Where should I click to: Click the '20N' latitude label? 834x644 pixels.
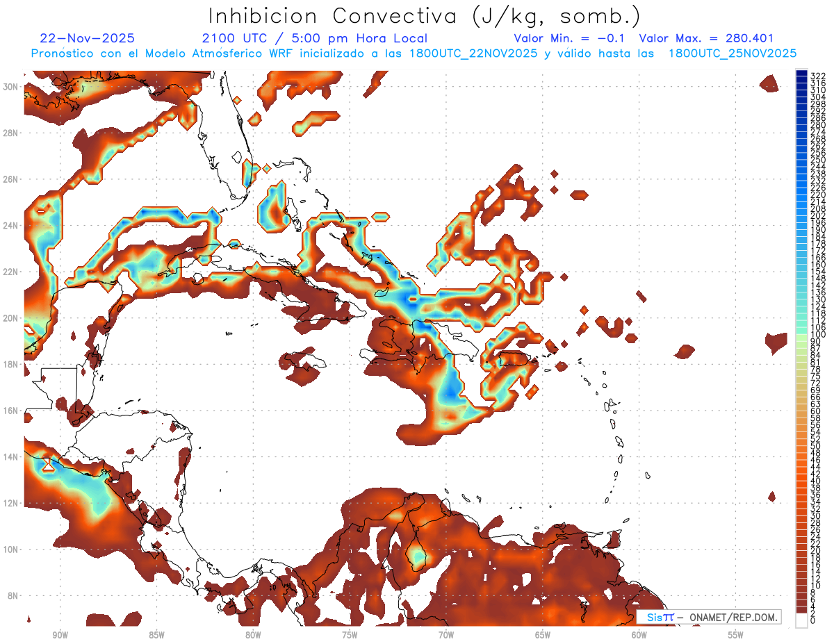[10, 317]
